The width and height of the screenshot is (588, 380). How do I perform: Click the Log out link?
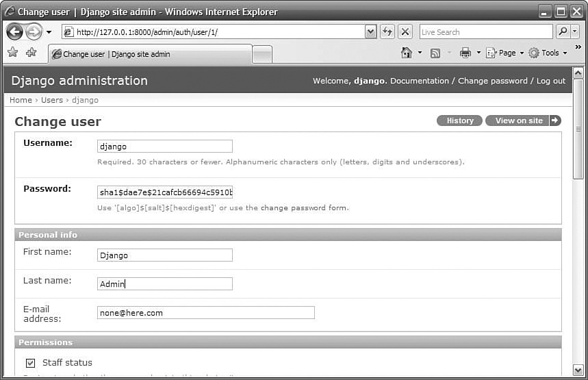pyautogui.click(x=550, y=81)
